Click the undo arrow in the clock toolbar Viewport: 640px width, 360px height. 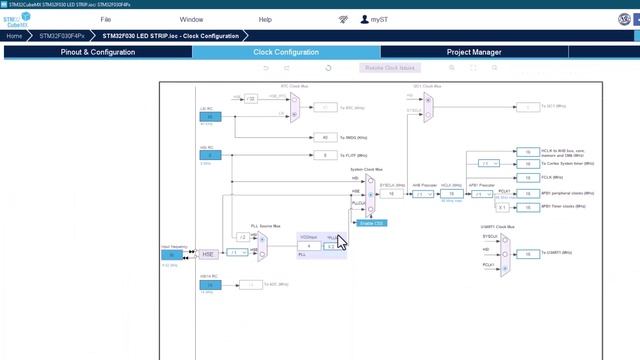click(266, 68)
